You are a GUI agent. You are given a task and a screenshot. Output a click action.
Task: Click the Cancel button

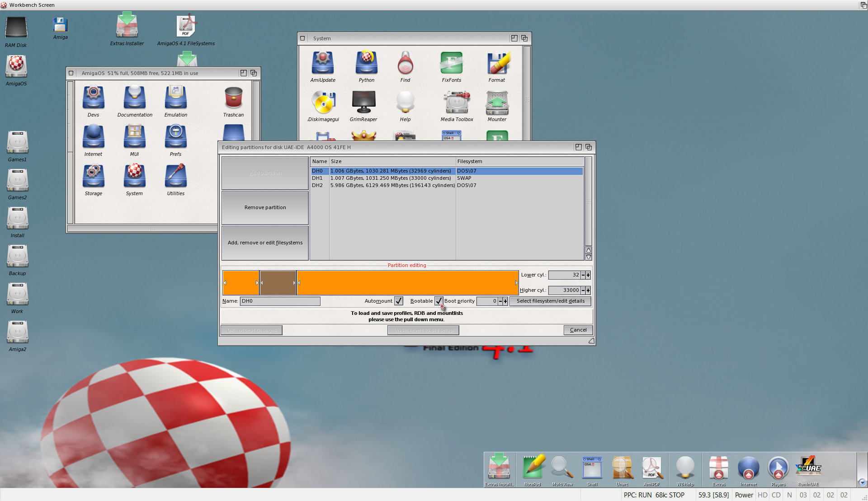click(578, 330)
